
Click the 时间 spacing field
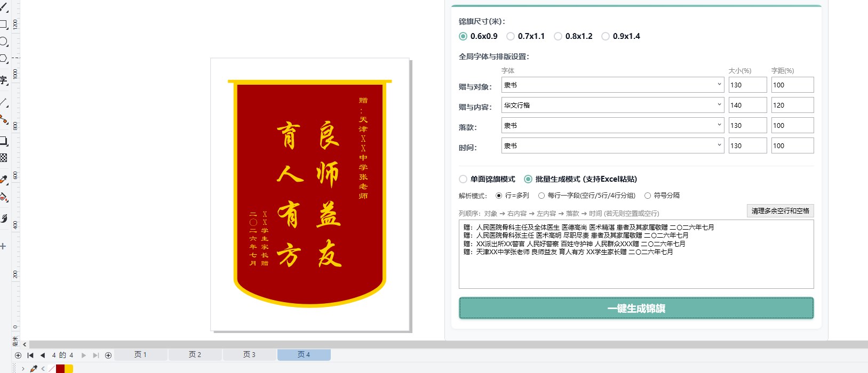793,145
